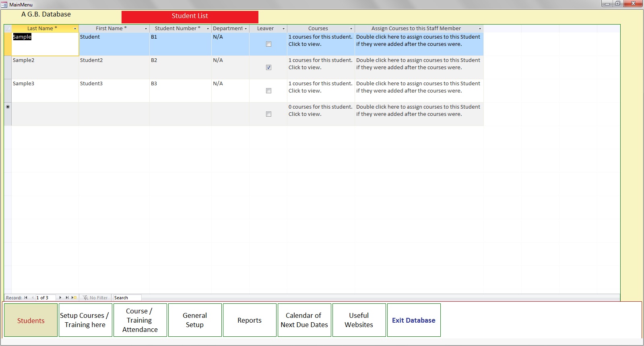Tick the Leaver checkbox for Sample
Image resolution: width=644 pixels, height=346 pixels.
268,44
